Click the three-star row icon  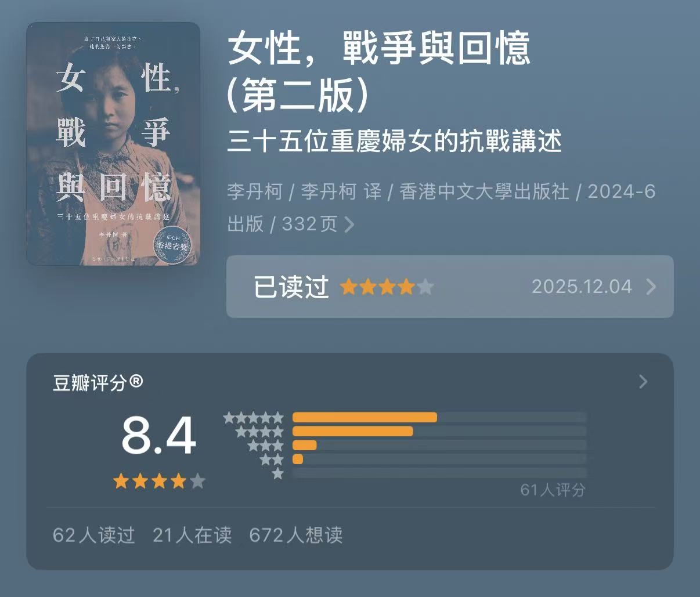click(265, 446)
